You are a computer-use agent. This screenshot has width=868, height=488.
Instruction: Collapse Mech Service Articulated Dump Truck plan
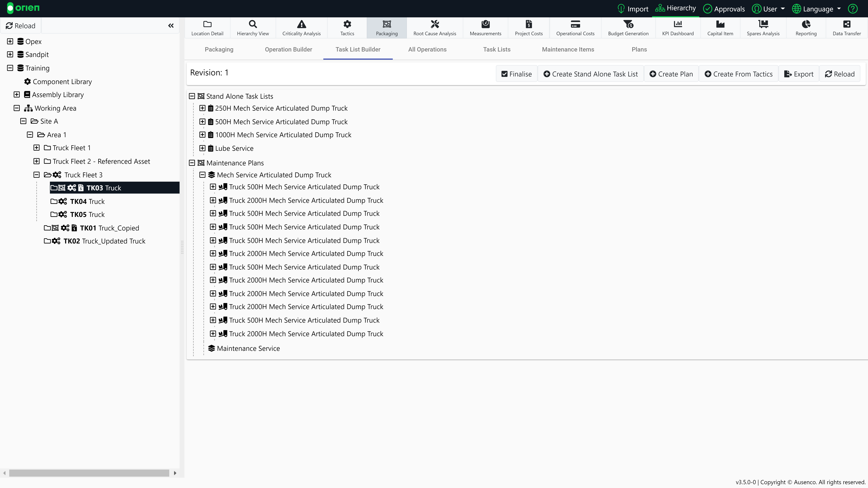pos(202,175)
